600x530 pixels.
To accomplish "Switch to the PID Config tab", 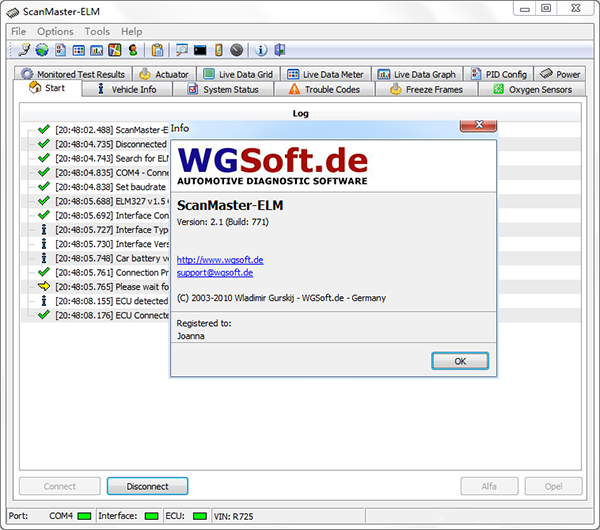I will point(499,74).
